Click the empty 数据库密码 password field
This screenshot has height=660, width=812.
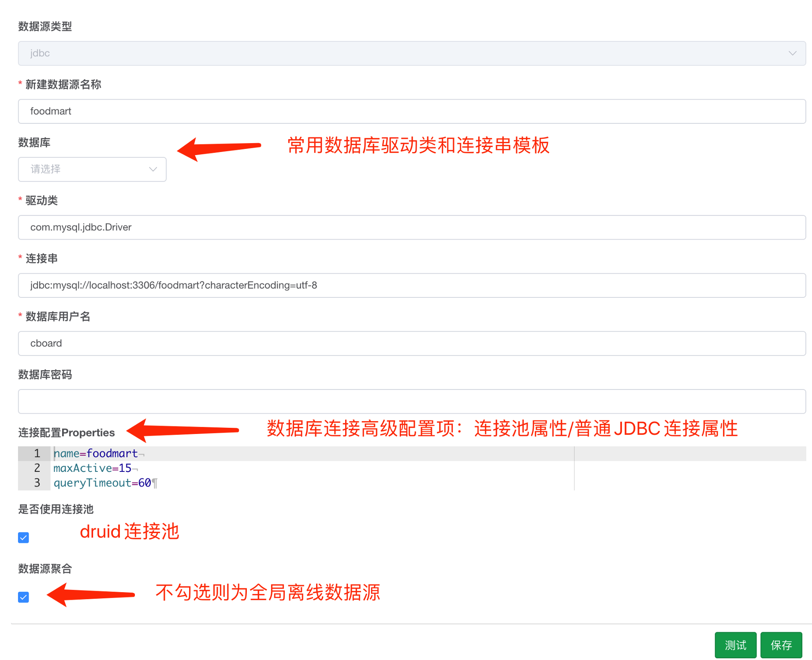click(x=412, y=401)
